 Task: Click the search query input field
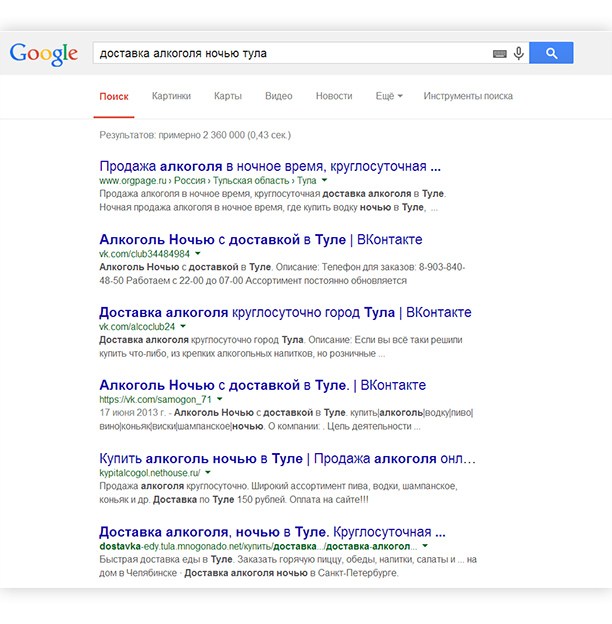click(x=290, y=53)
